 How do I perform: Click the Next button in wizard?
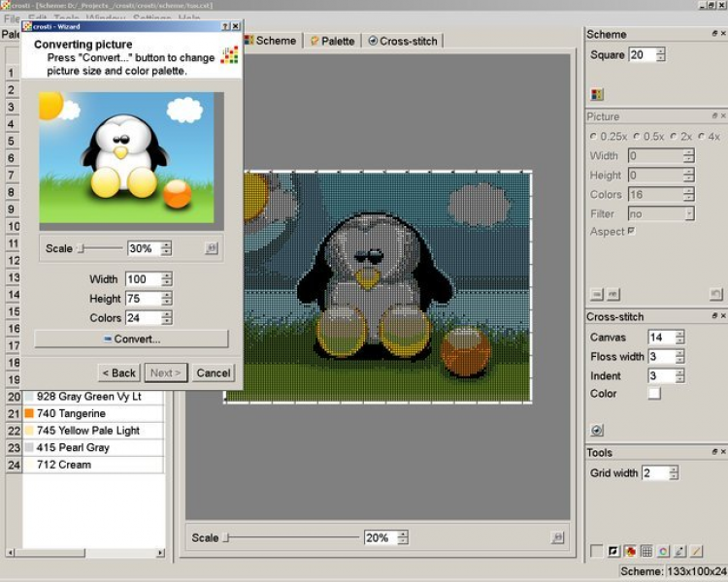tap(166, 372)
